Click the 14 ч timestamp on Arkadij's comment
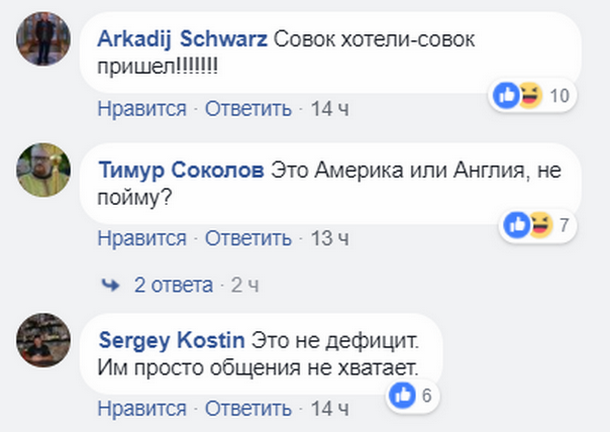Screen dimensions: 610x432 (x=327, y=108)
